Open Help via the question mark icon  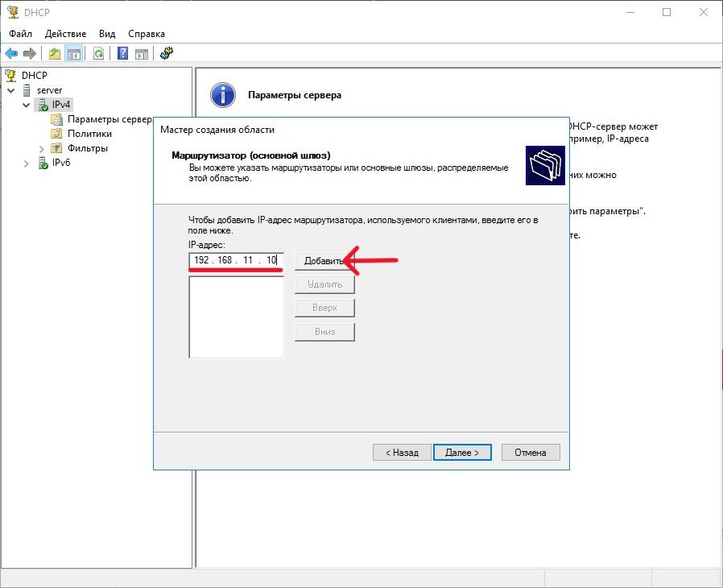(123, 53)
